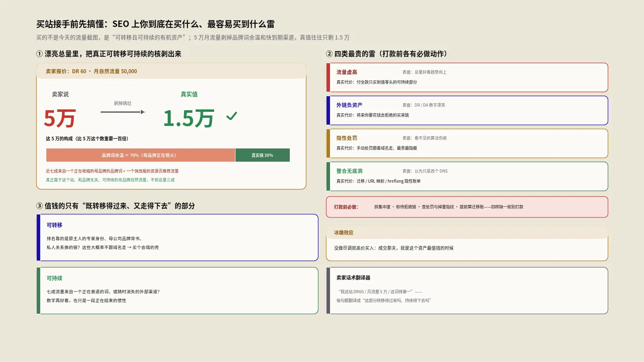644x362 pixels.
Task: Click the big green 1.5万 figure
Action: coord(189,118)
